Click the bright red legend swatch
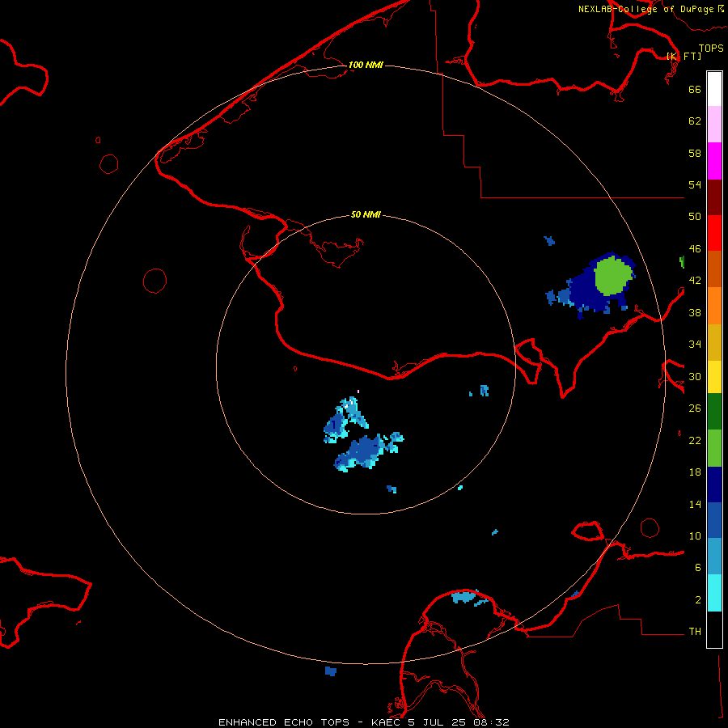The height and width of the screenshot is (728, 728). [714, 233]
